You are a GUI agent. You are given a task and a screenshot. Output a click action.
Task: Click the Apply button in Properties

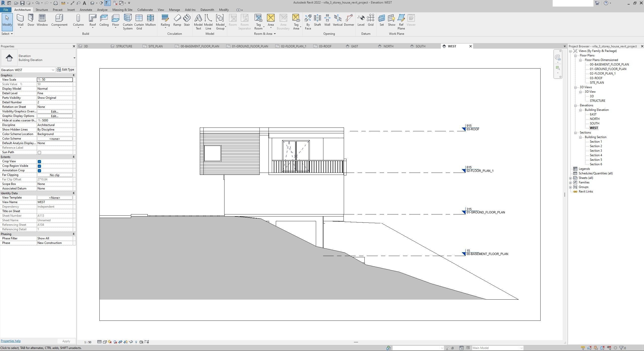point(66,341)
